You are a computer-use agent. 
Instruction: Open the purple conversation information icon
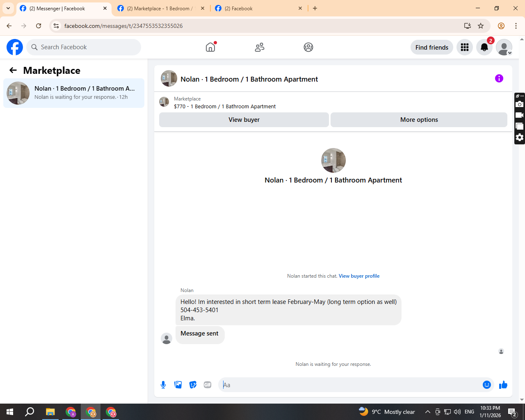(x=499, y=78)
